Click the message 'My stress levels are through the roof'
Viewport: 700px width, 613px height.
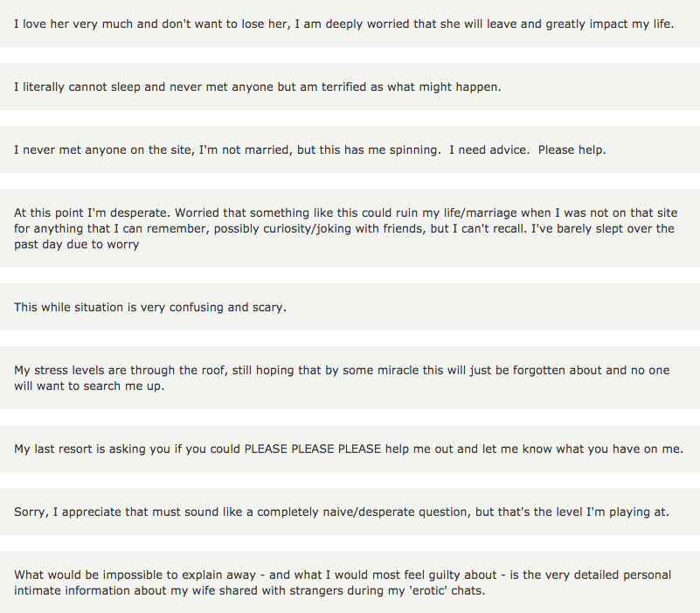click(x=350, y=378)
